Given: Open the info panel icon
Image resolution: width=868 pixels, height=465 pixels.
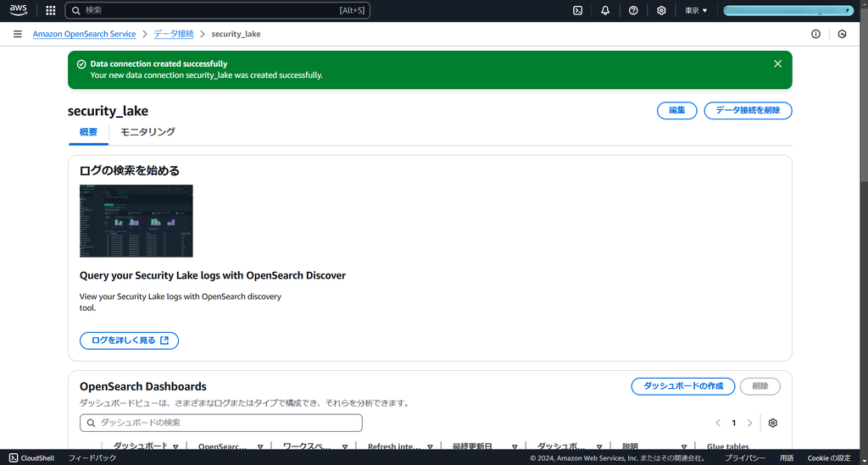Looking at the screenshot, I should (815, 34).
